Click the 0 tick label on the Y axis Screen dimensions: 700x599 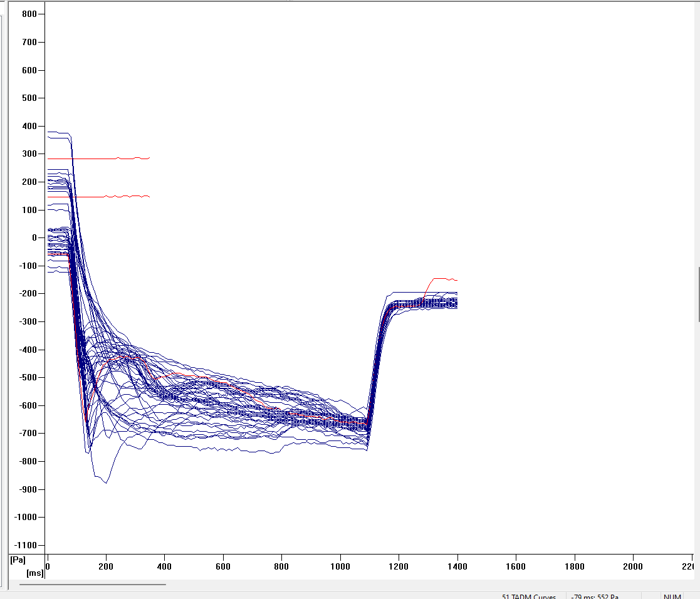(34, 237)
